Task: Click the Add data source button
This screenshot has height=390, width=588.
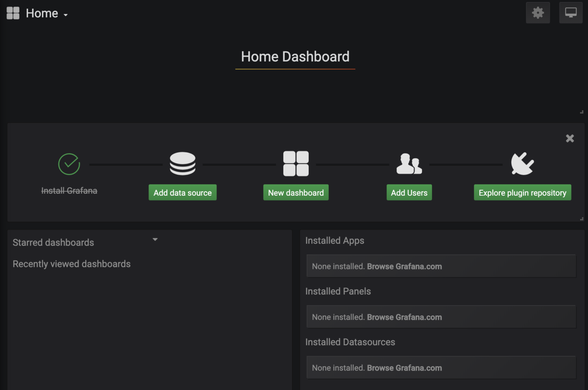Action: 182,193
